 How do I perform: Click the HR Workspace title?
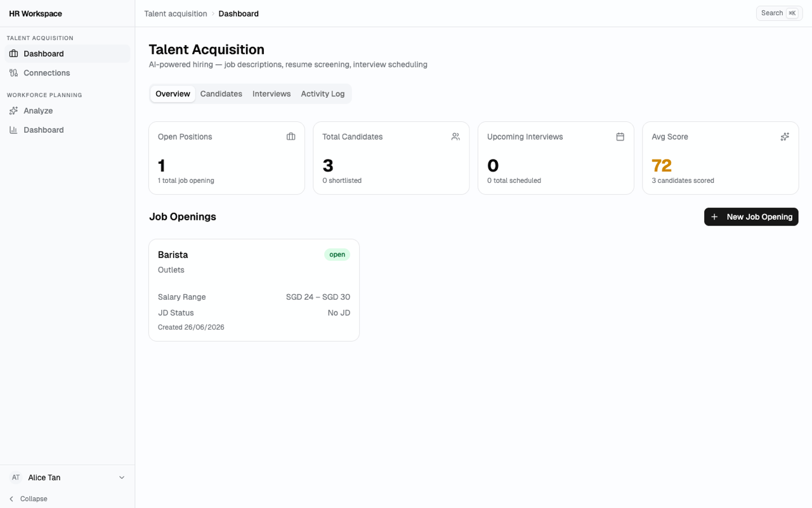click(36, 13)
